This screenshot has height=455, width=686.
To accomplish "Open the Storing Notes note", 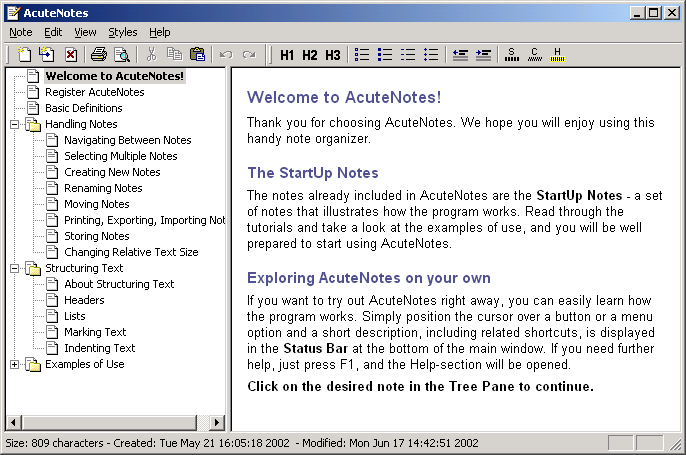I will click(x=97, y=236).
